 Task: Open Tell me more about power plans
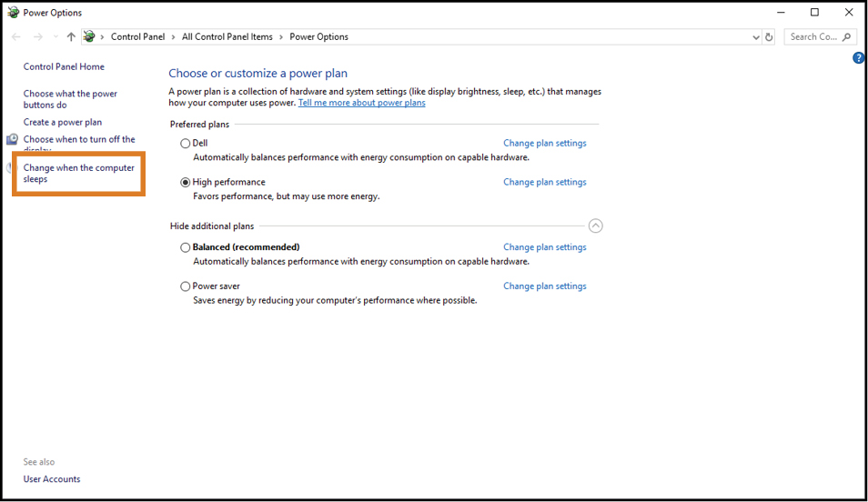(361, 103)
